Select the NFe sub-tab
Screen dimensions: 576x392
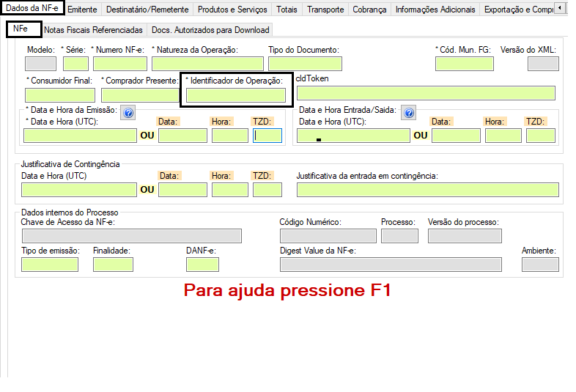coord(23,29)
